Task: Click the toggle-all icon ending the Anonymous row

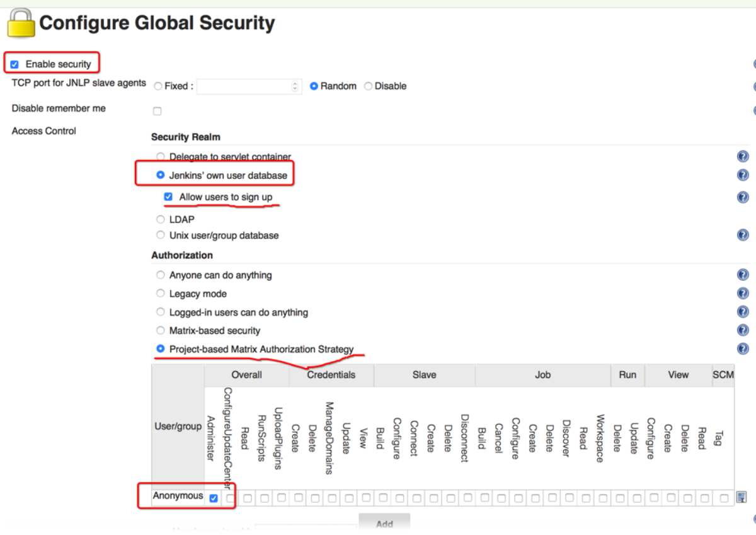Action: [x=742, y=497]
